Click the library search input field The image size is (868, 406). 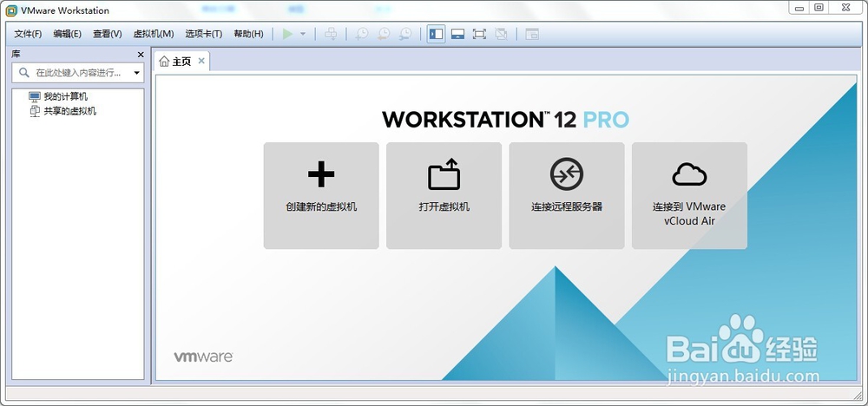77,73
